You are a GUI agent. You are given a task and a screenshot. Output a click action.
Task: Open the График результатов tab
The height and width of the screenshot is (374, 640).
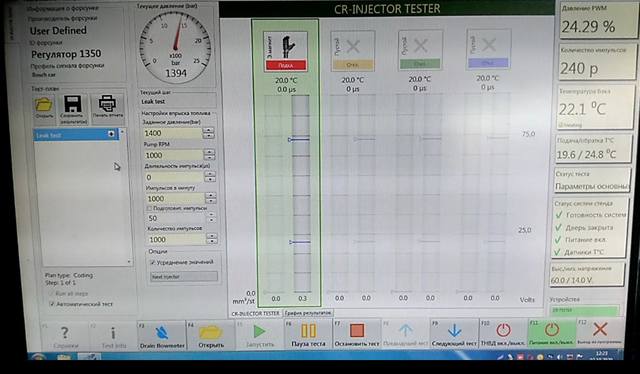308,313
